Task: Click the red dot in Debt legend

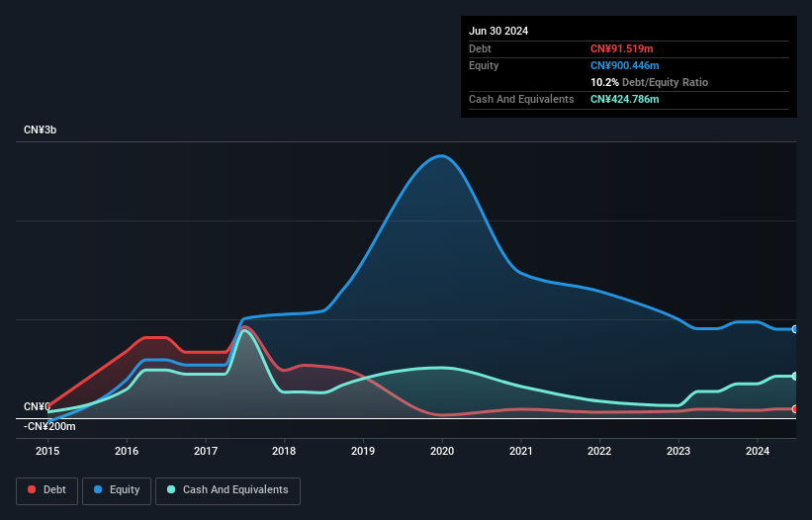Action: [x=32, y=490]
